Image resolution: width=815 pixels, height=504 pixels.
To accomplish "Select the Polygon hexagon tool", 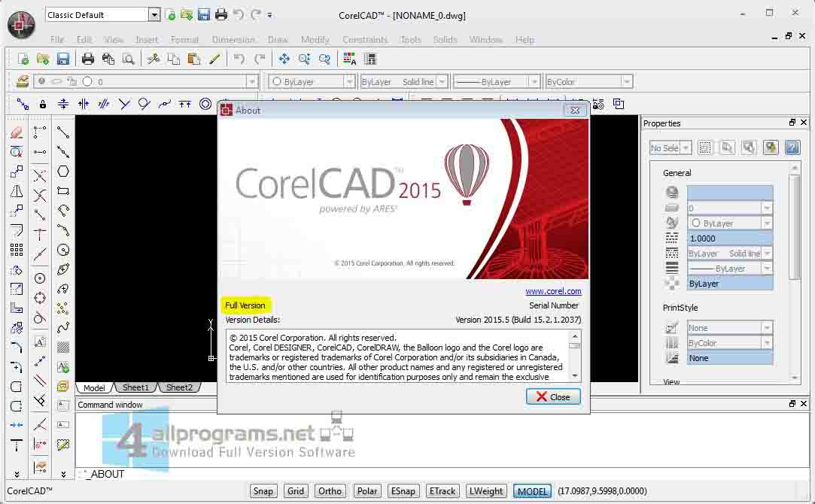I will 63,172.
